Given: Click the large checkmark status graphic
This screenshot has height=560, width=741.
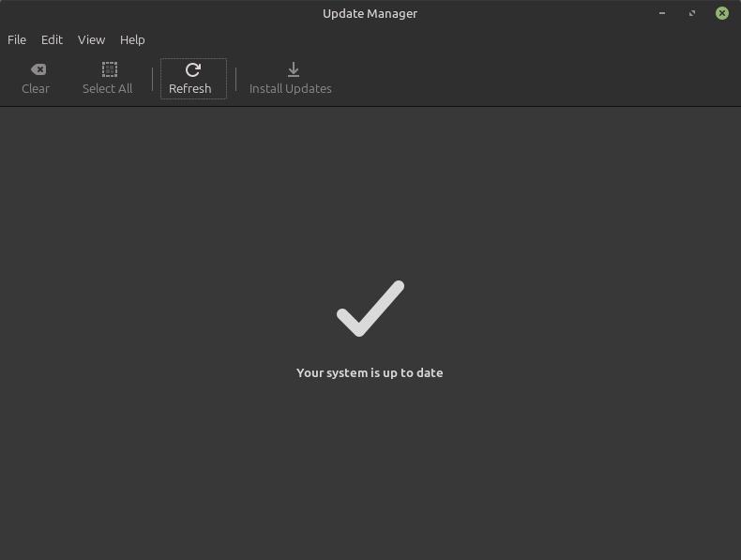Looking at the screenshot, I should [370, 309].
